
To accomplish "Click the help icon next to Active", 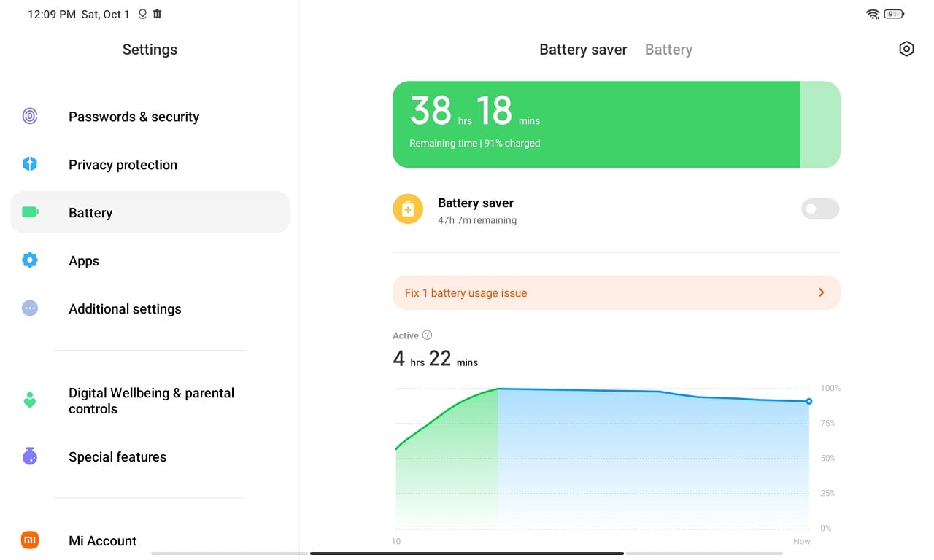I will coord(428,335).
